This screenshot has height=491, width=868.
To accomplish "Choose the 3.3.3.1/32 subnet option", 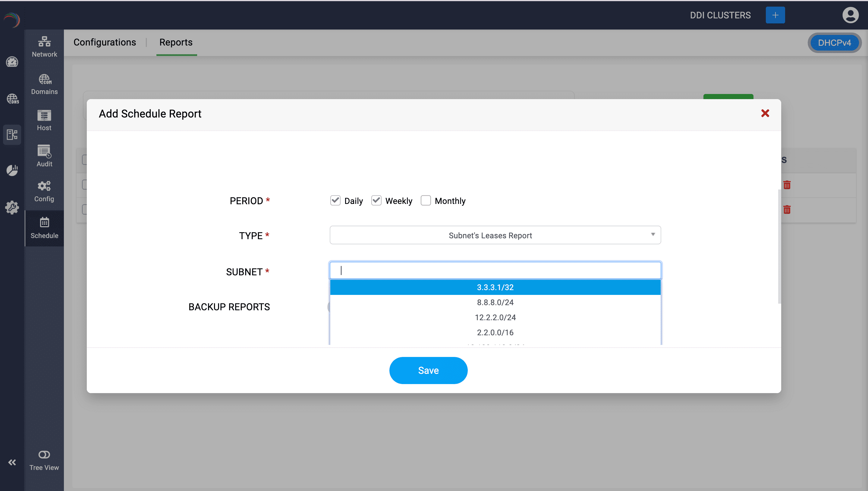I will [x=495, y=287].
